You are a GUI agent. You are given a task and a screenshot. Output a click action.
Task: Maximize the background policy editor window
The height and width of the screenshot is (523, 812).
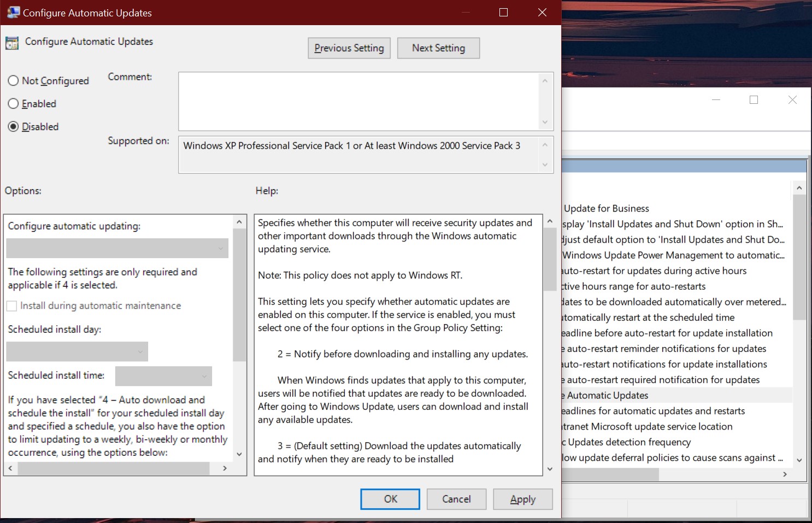754,100
